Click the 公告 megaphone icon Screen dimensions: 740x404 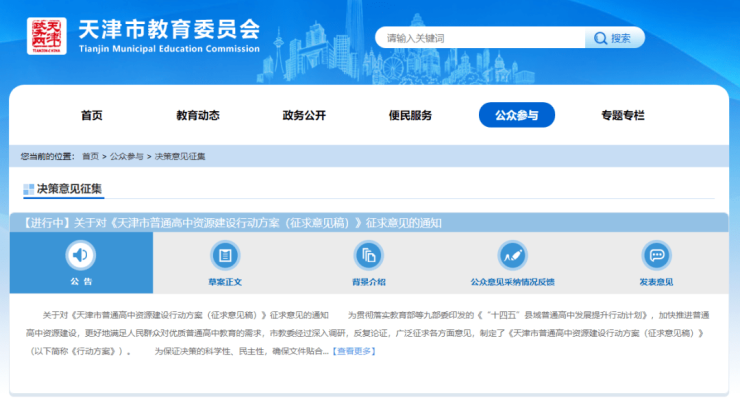(x=81, y=255)
